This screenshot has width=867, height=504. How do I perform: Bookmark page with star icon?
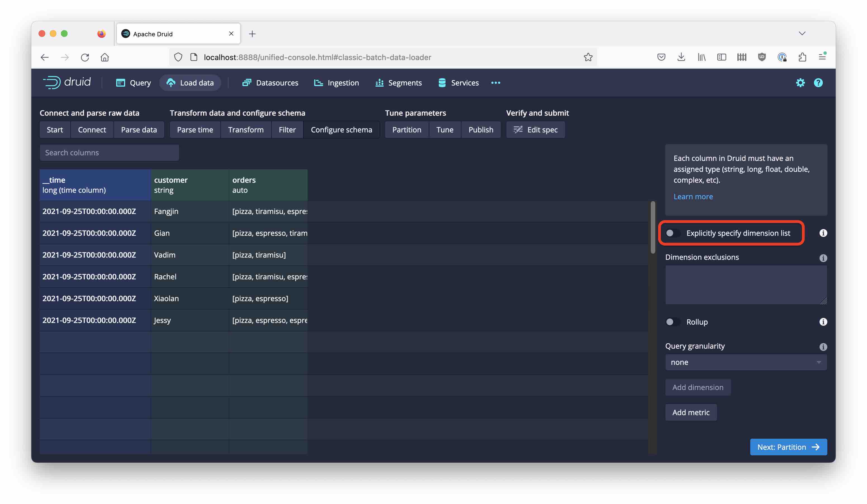[x=588, y=57]
